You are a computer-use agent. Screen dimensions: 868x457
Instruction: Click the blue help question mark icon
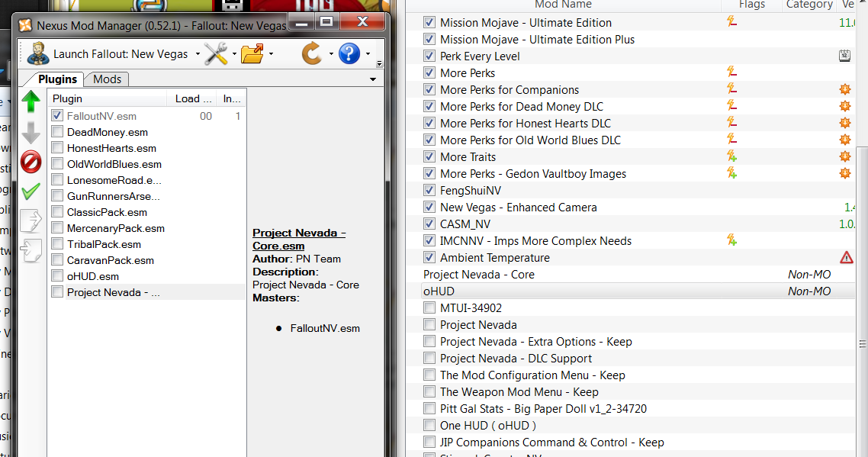349,53
